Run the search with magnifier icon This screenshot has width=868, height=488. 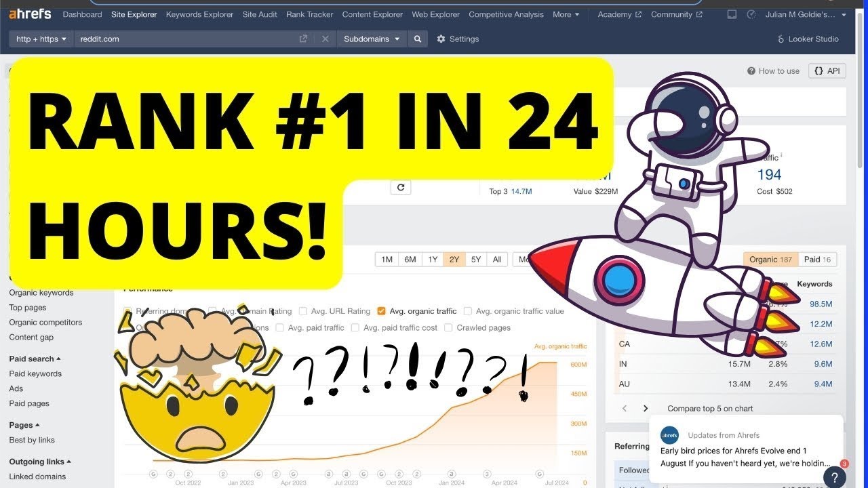[418, 39]
